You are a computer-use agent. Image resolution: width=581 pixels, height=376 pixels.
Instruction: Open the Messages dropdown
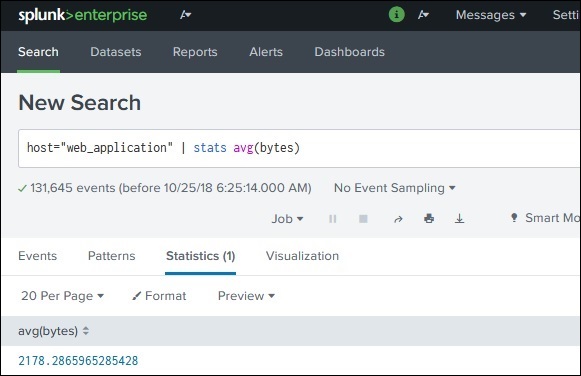pos(491,15)
